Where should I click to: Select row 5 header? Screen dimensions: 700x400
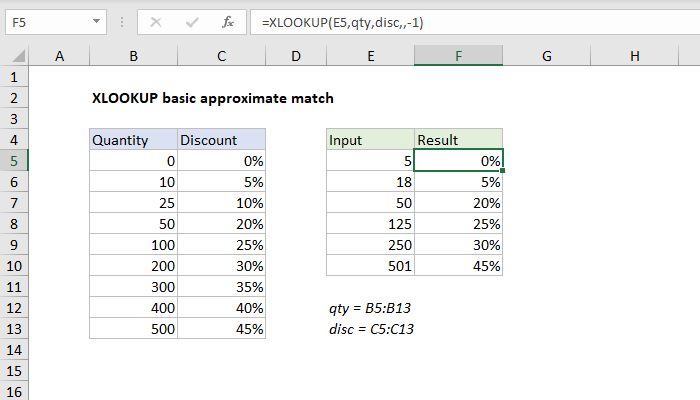pos(14,161)
